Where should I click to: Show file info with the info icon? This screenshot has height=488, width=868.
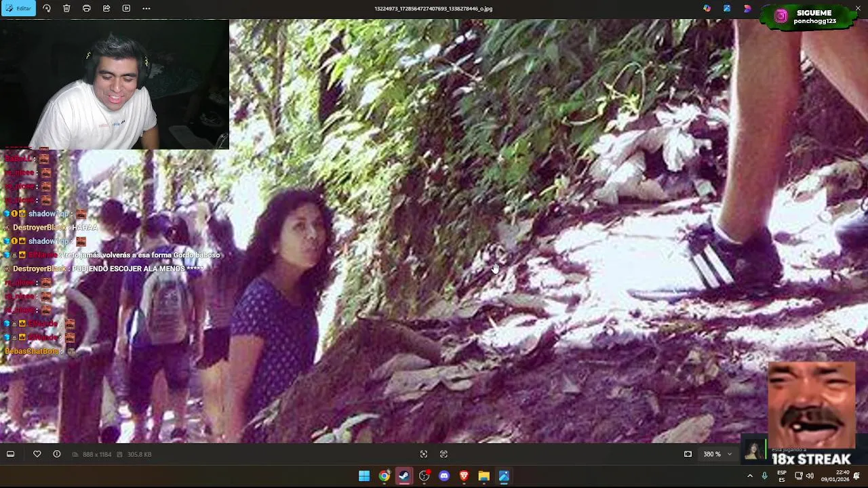[x=57, y=454]
